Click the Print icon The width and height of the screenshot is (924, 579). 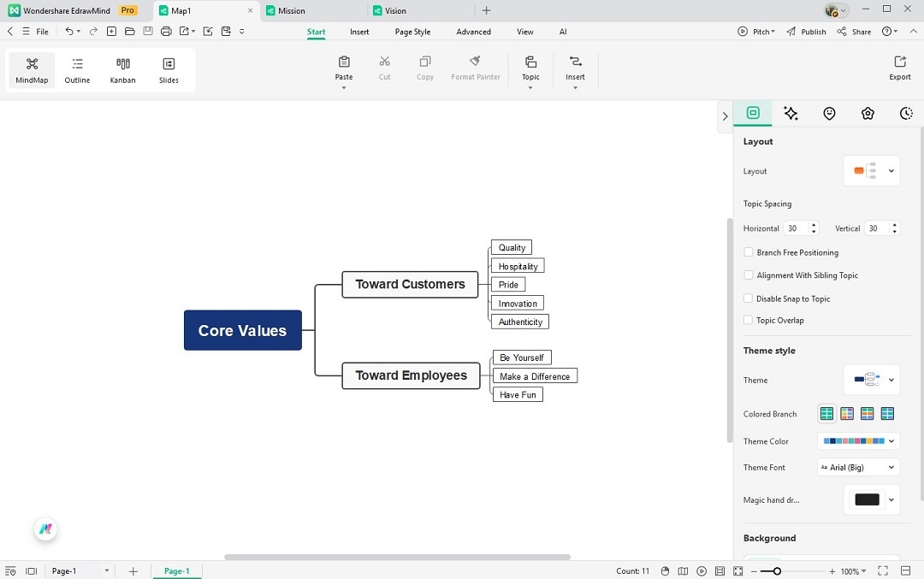[166, 32]
